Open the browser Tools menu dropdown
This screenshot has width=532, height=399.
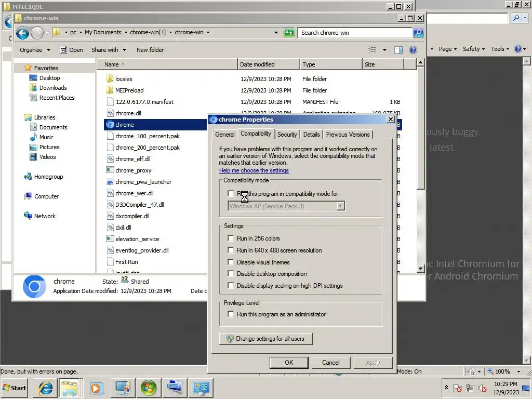[500, 49]
